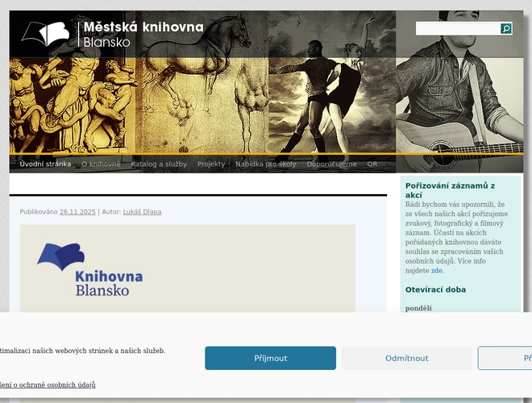This screenshot has height=403, width=532.
Task: Accept cookies with the Příjmout button
Action: point(270,358)
